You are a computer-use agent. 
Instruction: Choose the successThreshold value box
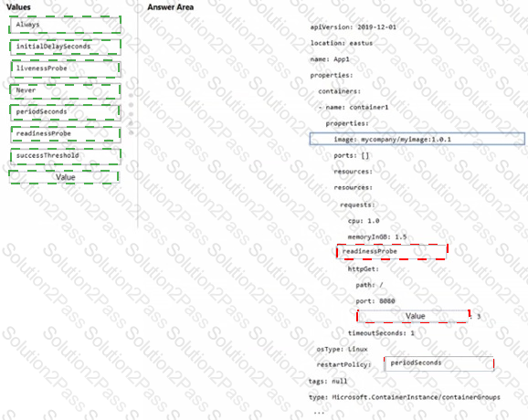66,156
